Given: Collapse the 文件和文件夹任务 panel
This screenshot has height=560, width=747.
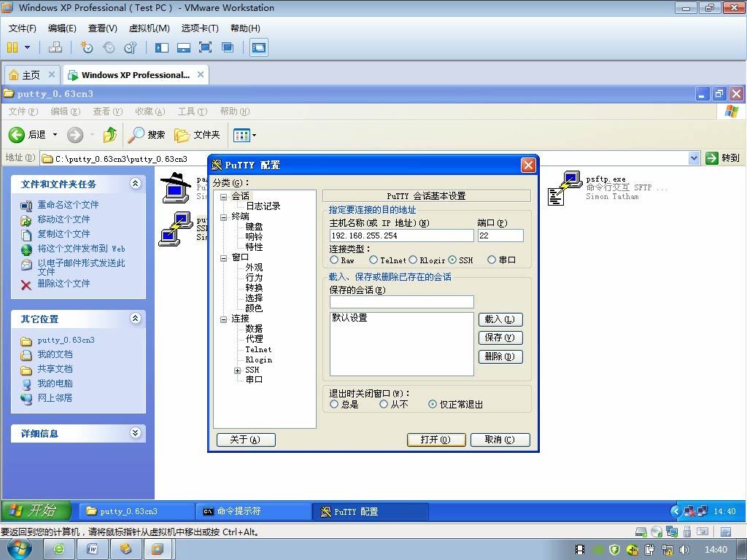Looking at the screenshot, I should (x=135, y=183).
